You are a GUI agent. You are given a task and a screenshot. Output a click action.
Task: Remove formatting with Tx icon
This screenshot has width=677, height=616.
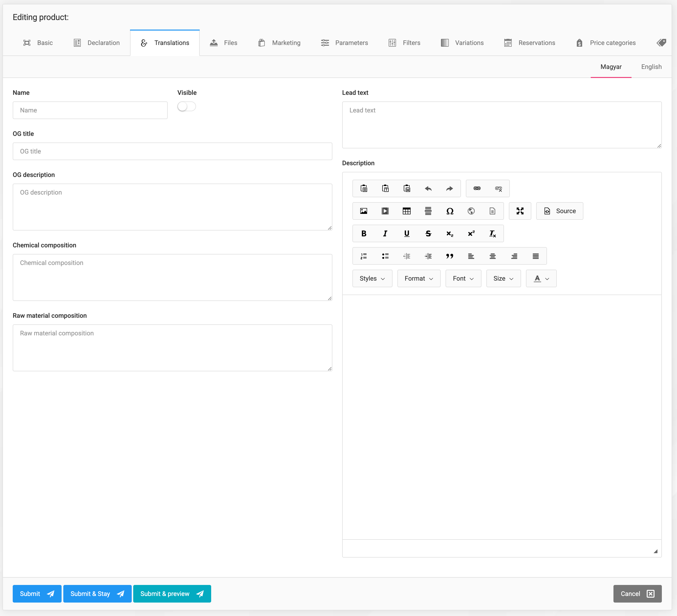(x=492, y=233)
